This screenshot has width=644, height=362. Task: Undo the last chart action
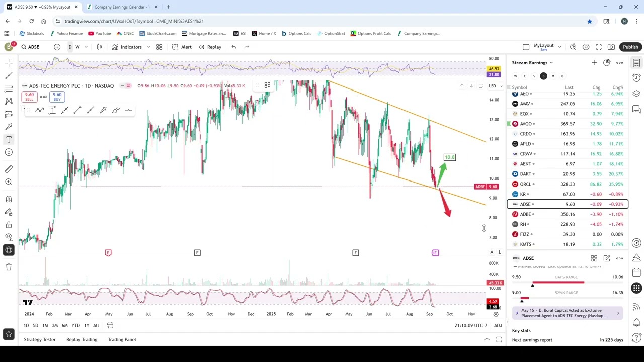(x=234, y=47)
